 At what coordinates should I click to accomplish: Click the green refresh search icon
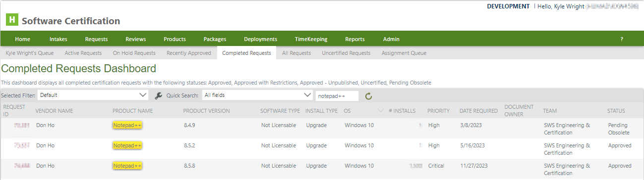[368, 96]
